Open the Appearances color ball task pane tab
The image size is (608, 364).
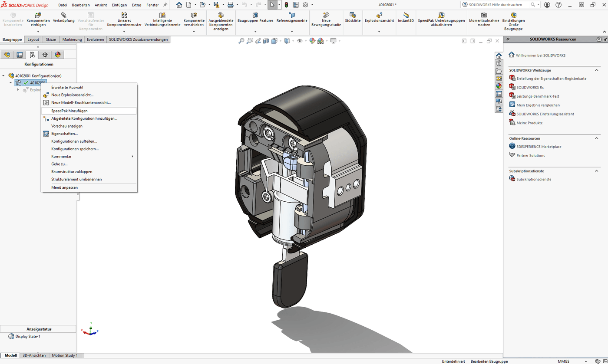click(x=499, y=86)
